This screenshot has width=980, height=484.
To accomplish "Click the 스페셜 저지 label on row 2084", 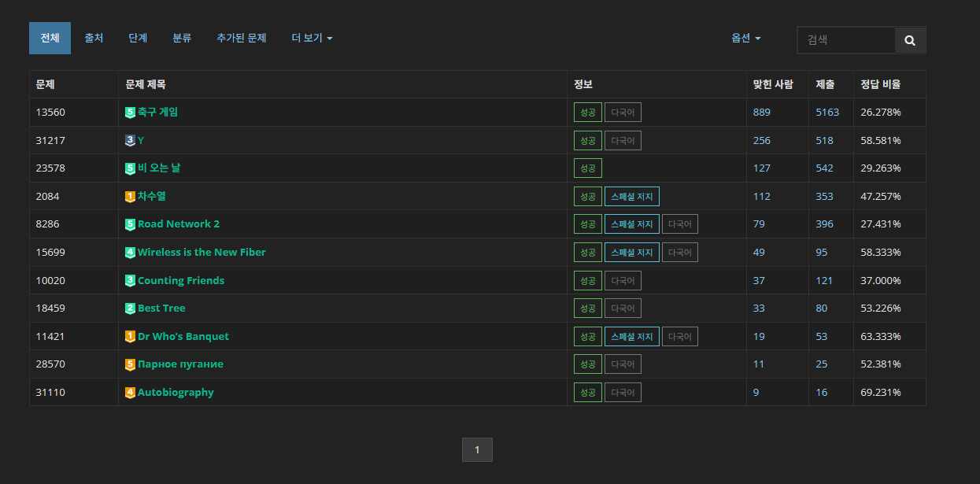I will tap(631, 197).
